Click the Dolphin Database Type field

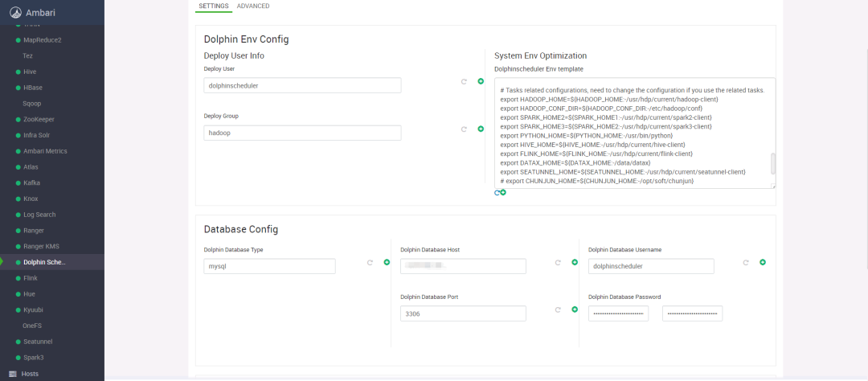[x=269, y=266]
